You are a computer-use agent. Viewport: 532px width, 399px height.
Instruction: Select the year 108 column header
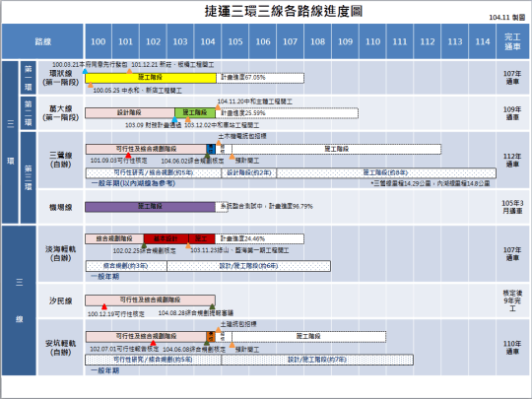coord(317,41)
